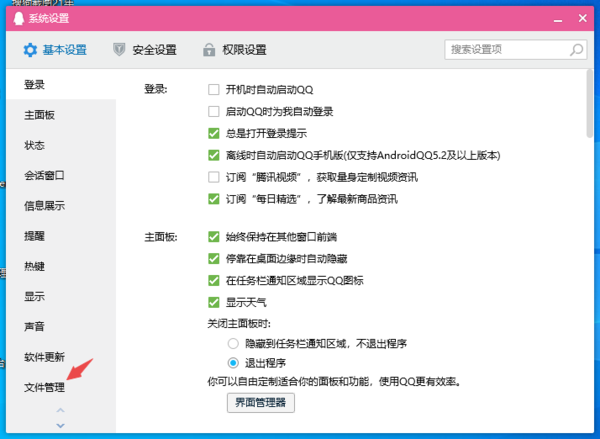The image size is (600, 439).
Task: Click the text 你可以自由定制适合你的面板和功能
Action: (289, 382)
